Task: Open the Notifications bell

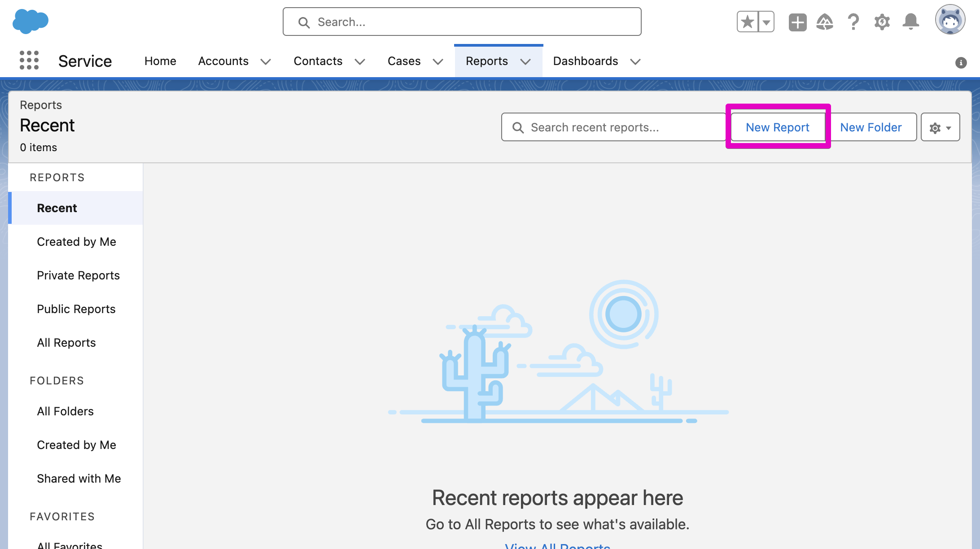Action: 910,22
